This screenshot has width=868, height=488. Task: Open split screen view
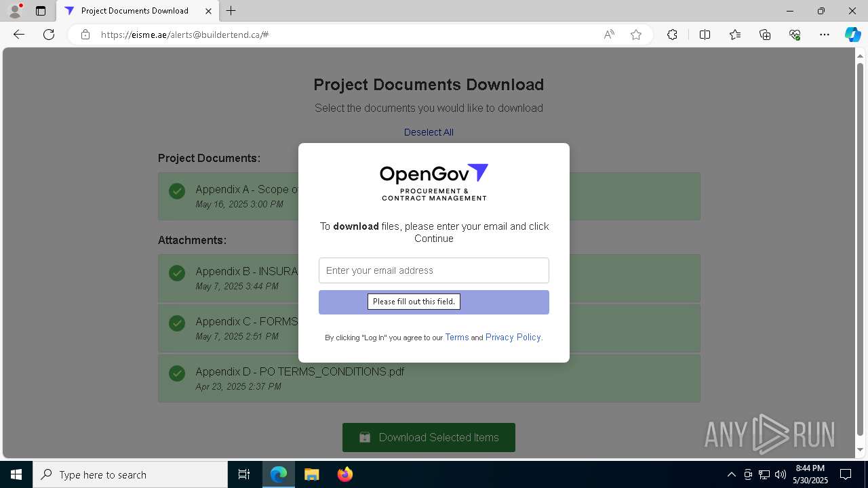click(705, 35)
